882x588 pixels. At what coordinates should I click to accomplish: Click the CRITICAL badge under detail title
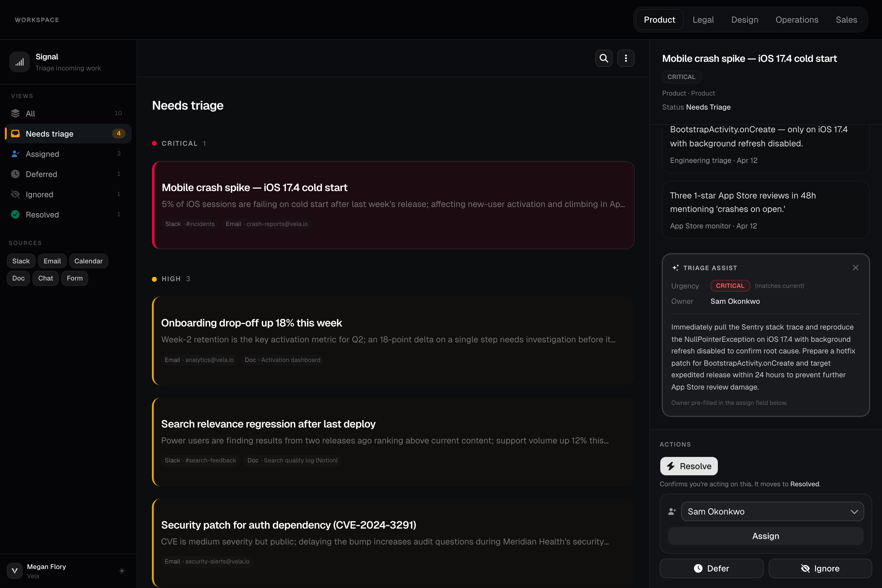tap(681, 77)
